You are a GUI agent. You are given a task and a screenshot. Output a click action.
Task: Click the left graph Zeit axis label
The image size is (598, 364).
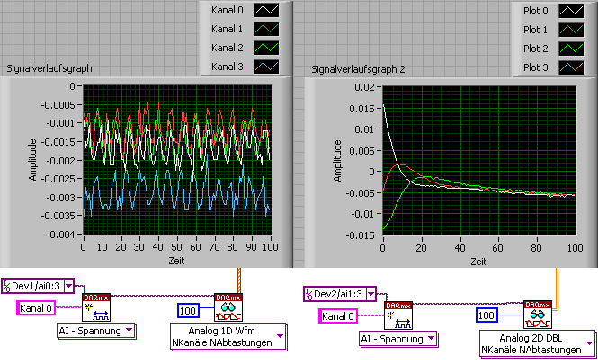[176, 261]
